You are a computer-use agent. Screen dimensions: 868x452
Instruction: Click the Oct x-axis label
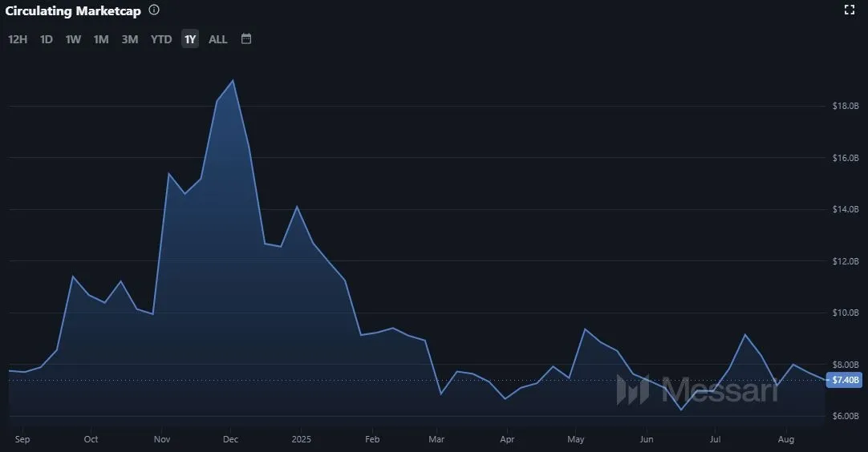pos(91,439)
